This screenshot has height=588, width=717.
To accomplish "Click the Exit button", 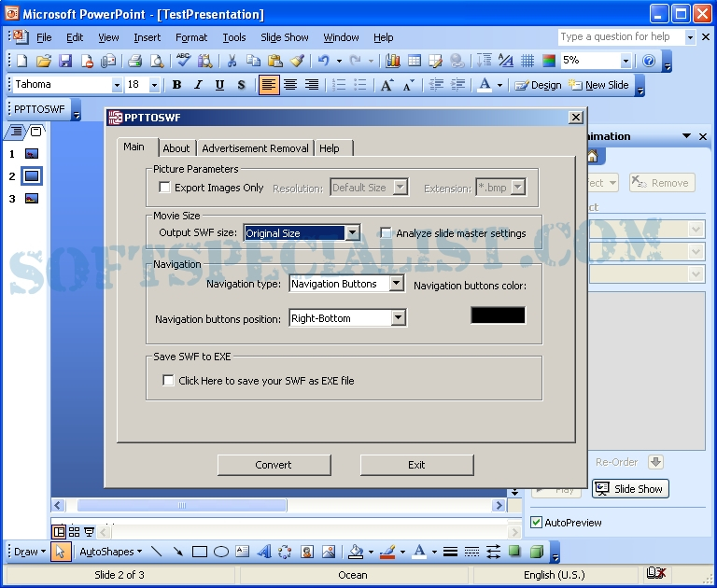I will [416, 465].
